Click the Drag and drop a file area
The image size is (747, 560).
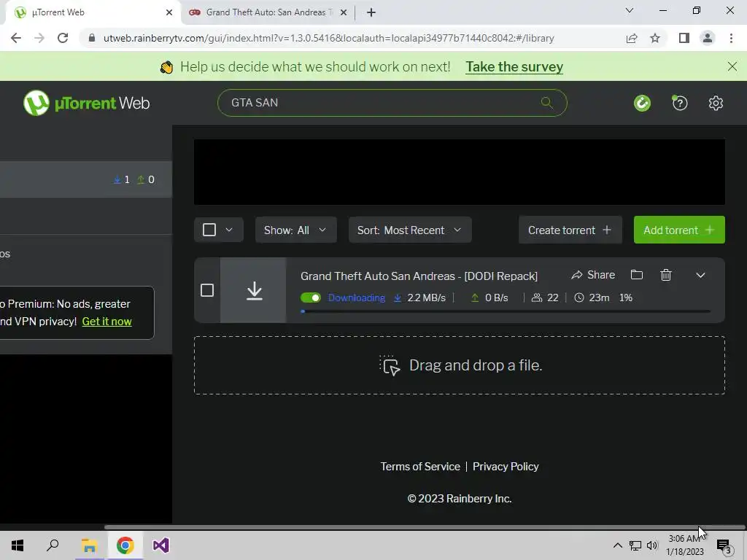(x=460, y=365)
